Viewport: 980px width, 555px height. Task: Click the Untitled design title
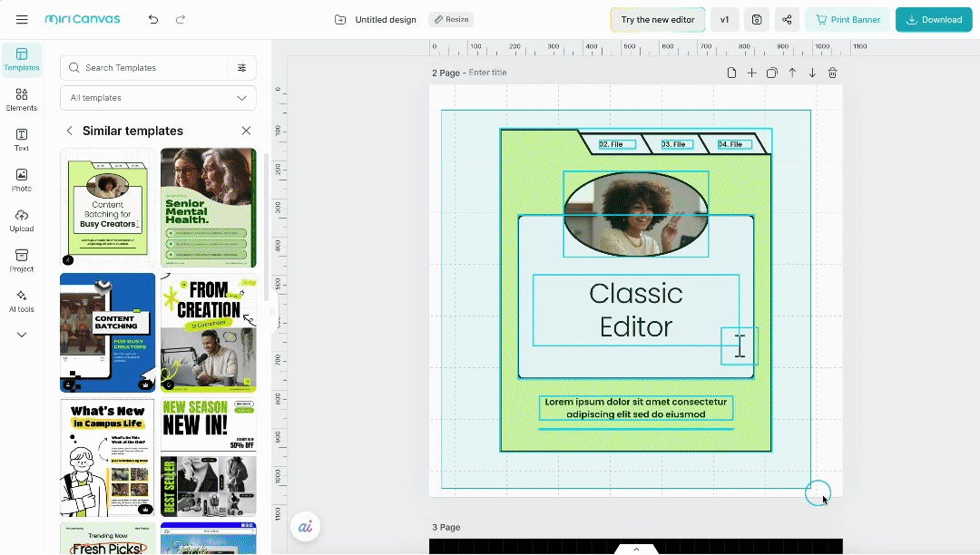[386, 19]
